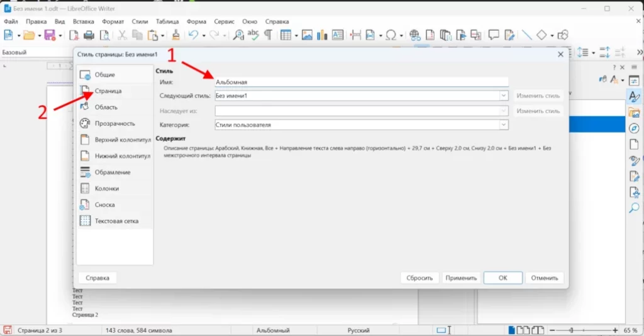The width and height of the screenshot is (644, 336).
Task: Click the Print Preview toolbar icon
Action: [x=105, y=35]
